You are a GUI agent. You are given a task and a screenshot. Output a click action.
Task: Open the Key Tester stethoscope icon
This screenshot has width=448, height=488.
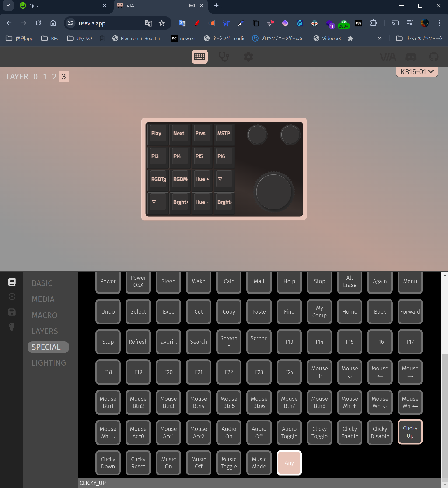(x=224, y=57)
